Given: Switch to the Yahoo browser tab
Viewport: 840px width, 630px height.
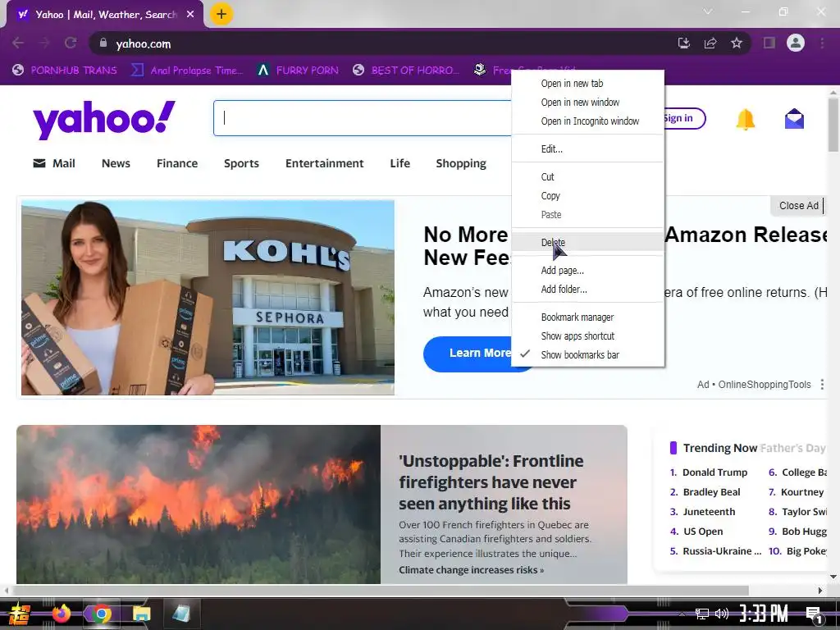Looking at the screenshot, I should [x=105, y=15].
